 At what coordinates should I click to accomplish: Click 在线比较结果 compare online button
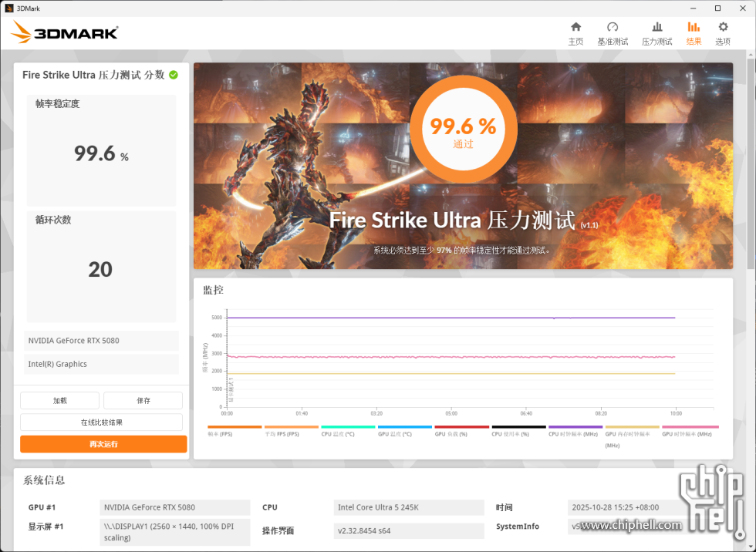[101, 422]
